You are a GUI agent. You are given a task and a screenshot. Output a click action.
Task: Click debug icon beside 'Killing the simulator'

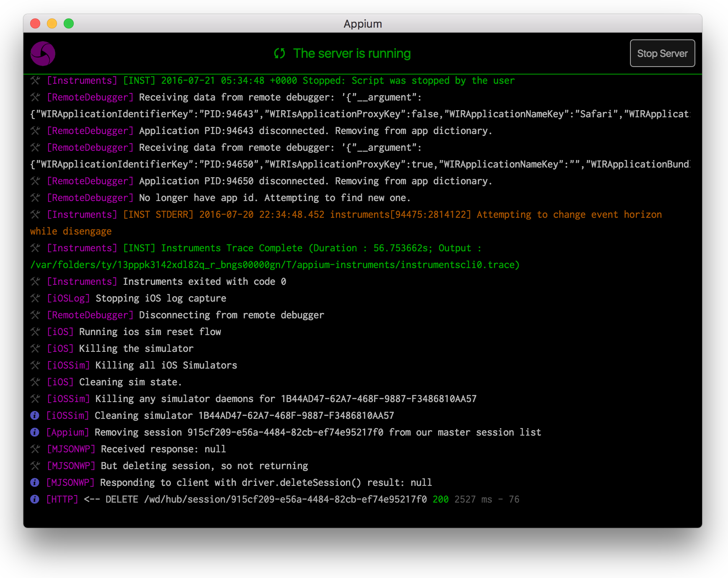click(x=35, y=348)
